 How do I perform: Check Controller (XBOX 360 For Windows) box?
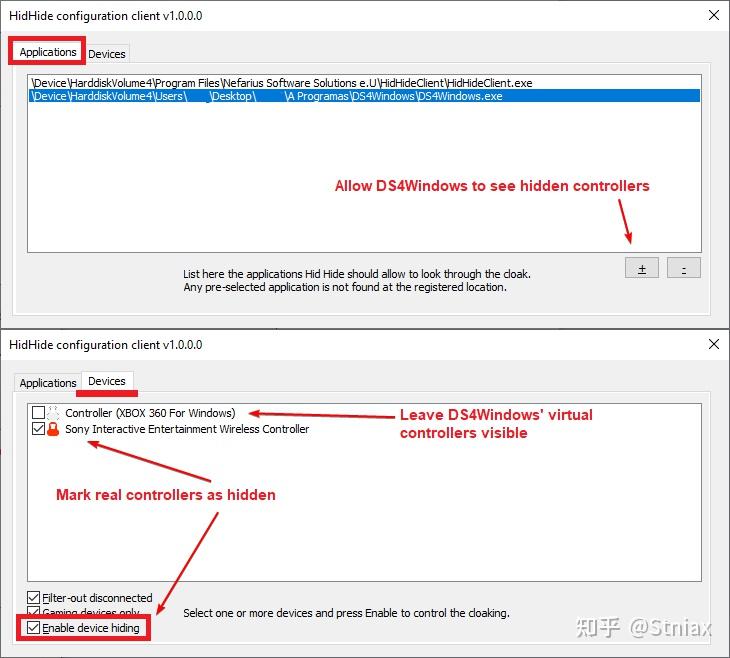[39, 413]
